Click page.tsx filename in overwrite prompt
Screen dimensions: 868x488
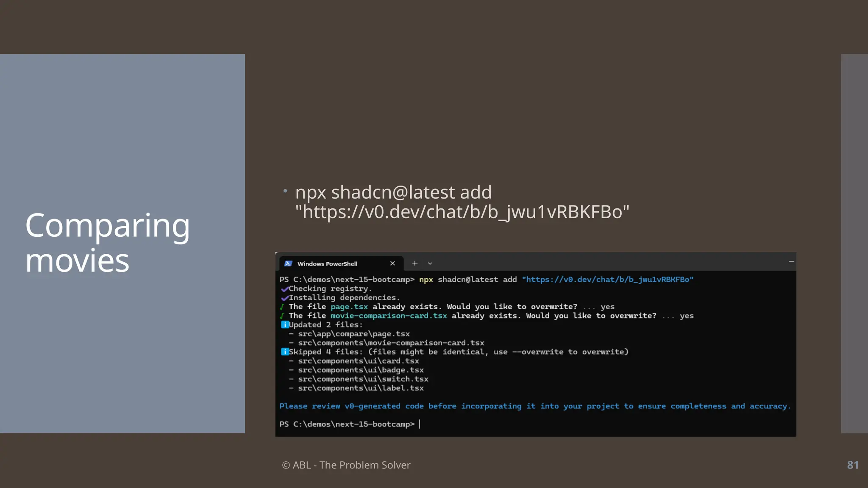[x=349, y=307]
